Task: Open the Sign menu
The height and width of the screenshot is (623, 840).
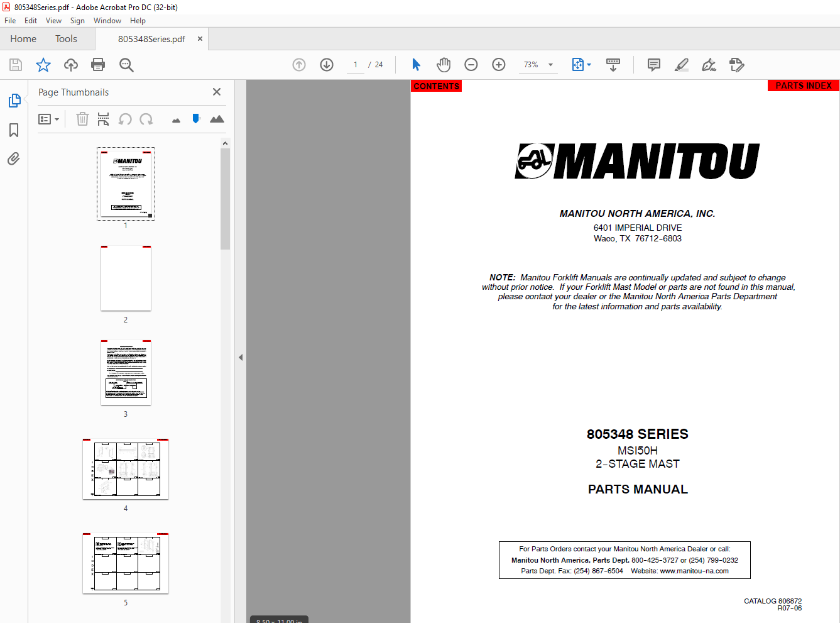Action: click(x=77, y=21)
